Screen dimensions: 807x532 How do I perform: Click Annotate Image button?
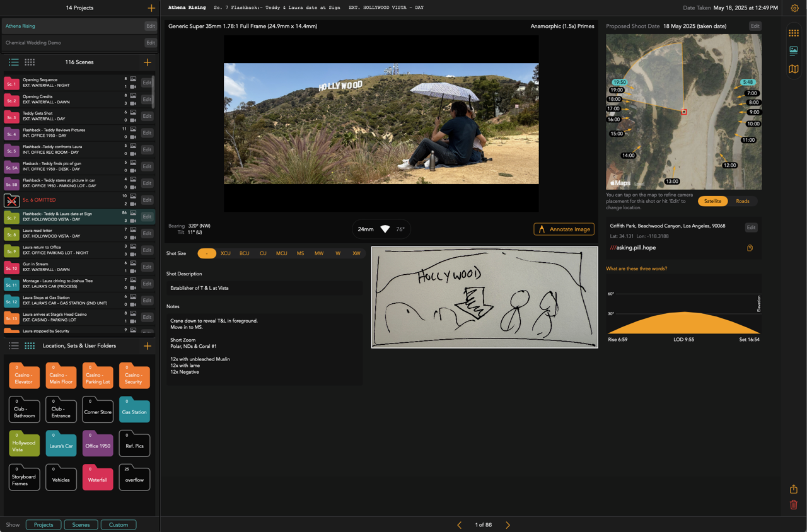click(564, 229)
